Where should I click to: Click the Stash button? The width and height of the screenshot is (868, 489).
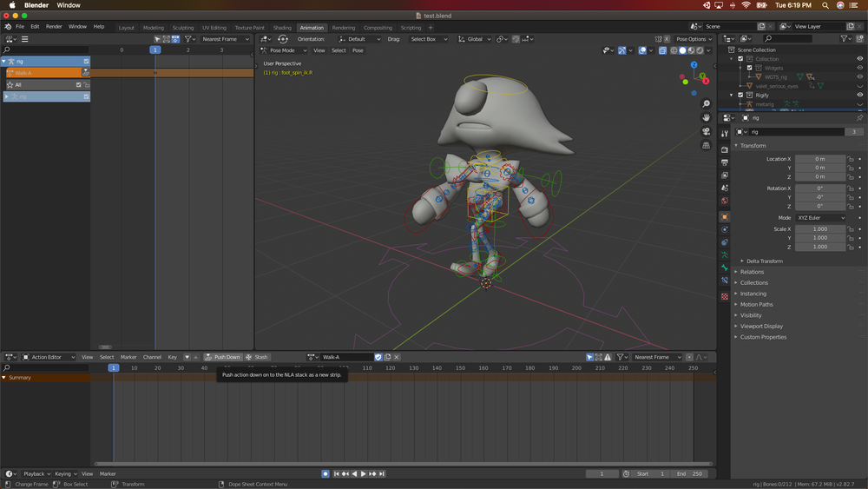[258, 357]
